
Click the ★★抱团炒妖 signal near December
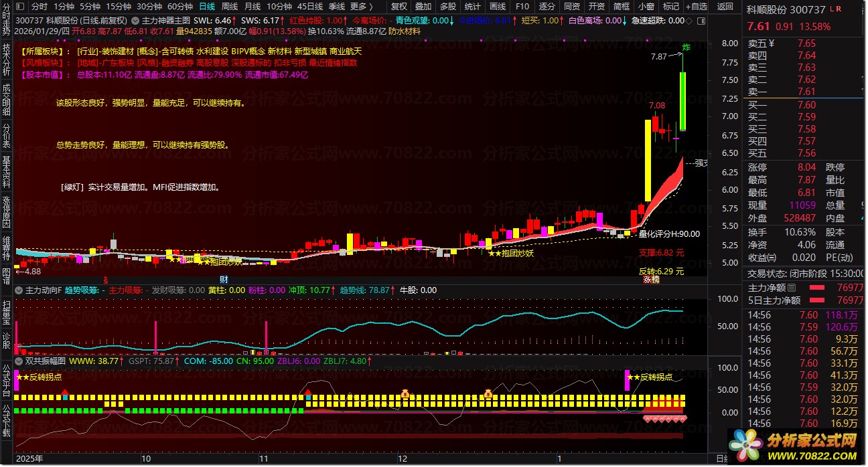point(510,254)
